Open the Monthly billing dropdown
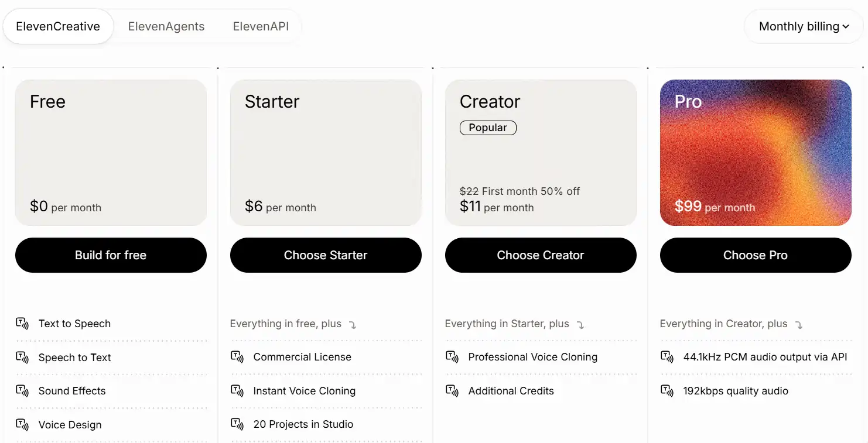The image size is (868, 443). click(x=803, y=26)
